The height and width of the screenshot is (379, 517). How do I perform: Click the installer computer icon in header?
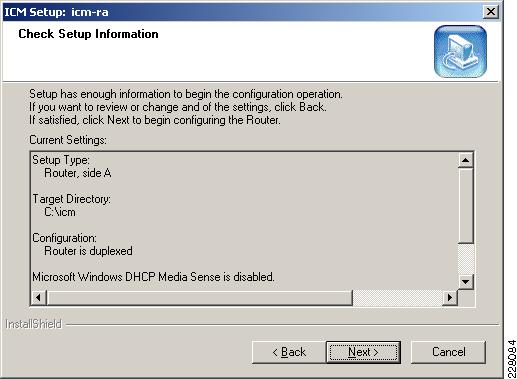tap(460, 51)
